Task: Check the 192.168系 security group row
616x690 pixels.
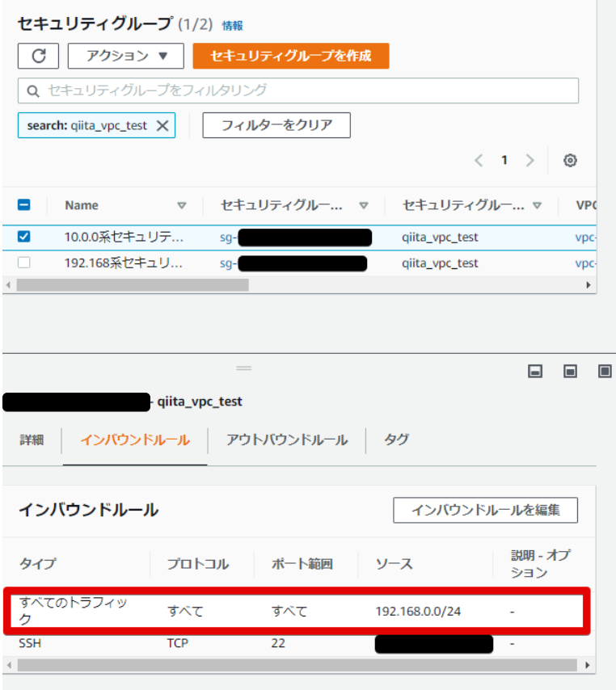Action: click(x=23, y=263)
